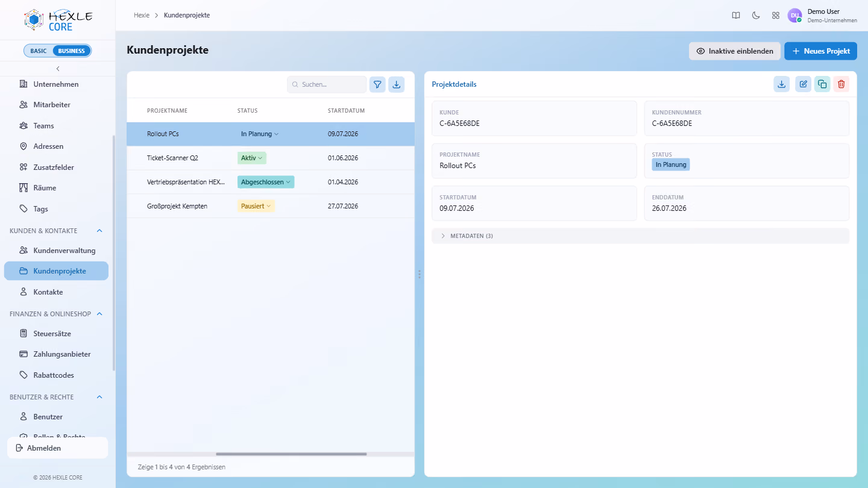Go to Teams in the sidebar
868x488 pixels.
56,126
